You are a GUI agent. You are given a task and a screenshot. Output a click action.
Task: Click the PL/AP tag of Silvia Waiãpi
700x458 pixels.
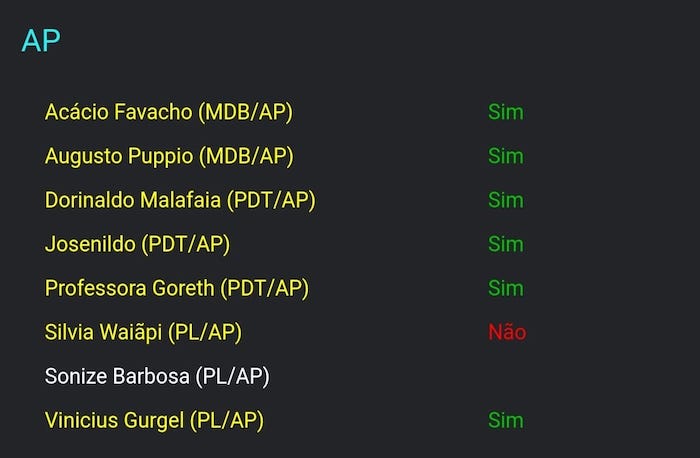pos(205,332)
